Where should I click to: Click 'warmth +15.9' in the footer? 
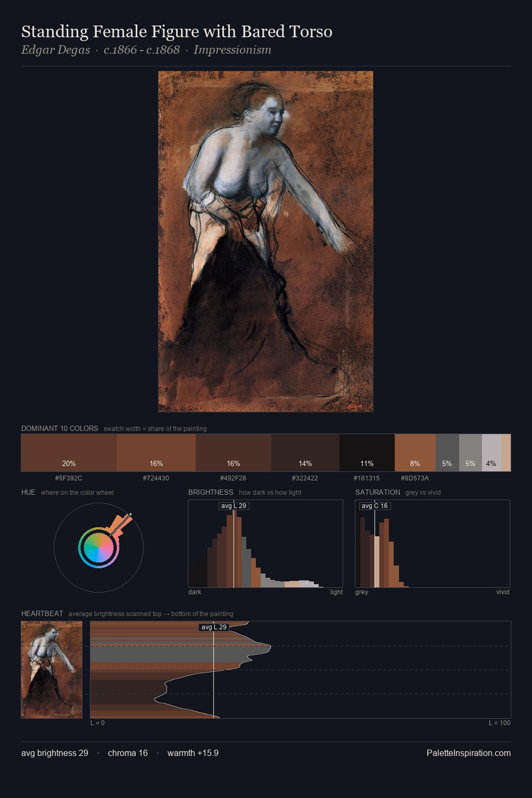point(193,753)
